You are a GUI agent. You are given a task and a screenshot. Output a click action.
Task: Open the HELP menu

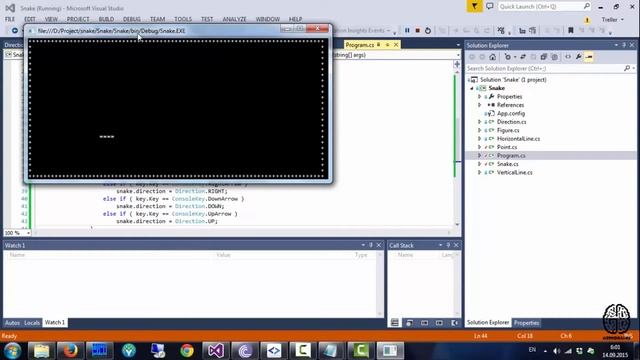click(x=295, y=19)
